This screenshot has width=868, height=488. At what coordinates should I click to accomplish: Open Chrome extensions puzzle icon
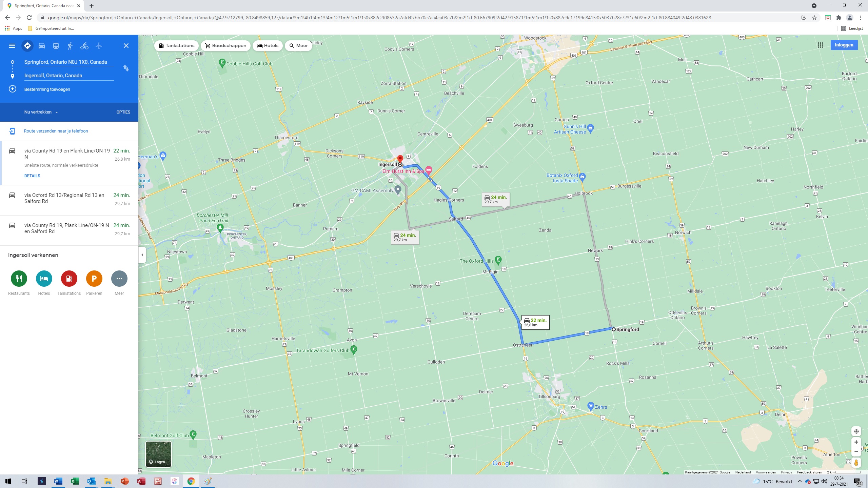[839, 18]
